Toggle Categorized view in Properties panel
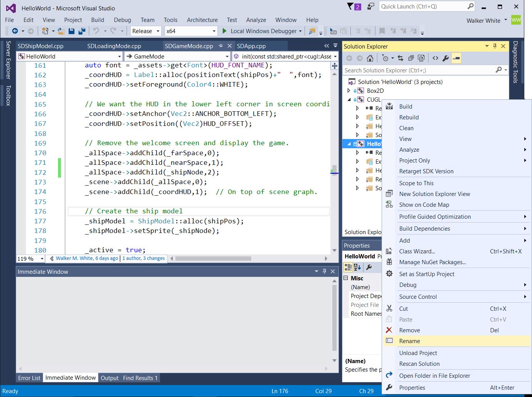This screenshot has width=532, height=397. pos(348,267)
